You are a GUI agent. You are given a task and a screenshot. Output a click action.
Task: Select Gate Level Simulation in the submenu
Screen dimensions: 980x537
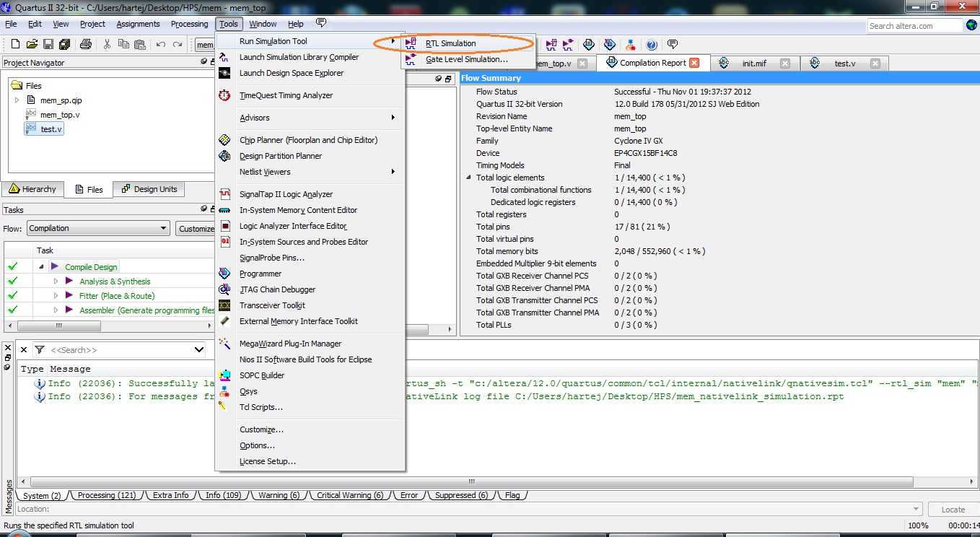(x=466, y=59)
